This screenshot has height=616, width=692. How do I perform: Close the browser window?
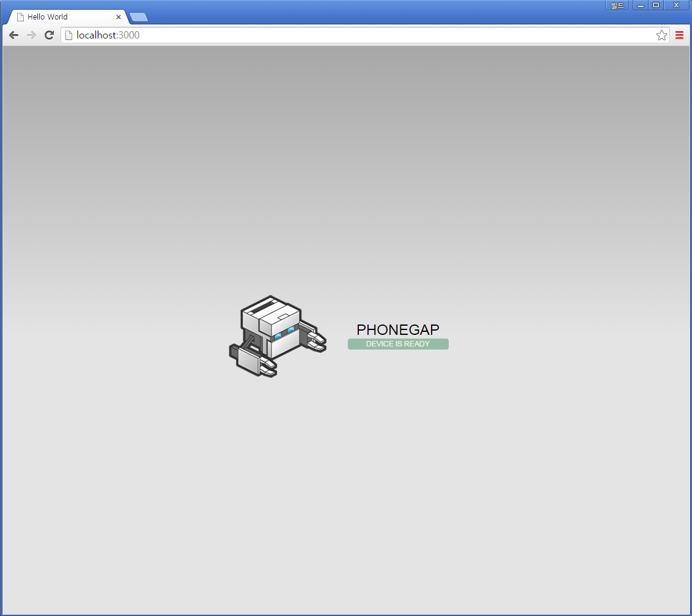coord(677,5)
